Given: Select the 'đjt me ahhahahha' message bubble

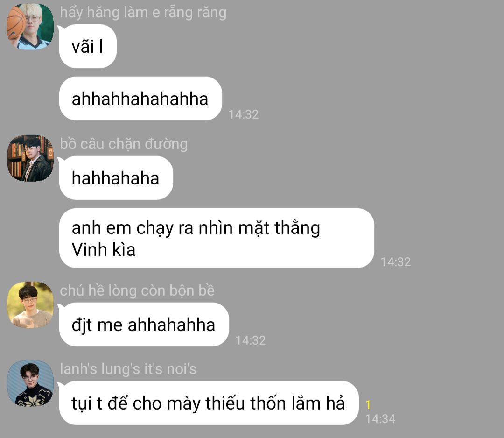Looking at the screenshot, I should click(144, 325).
